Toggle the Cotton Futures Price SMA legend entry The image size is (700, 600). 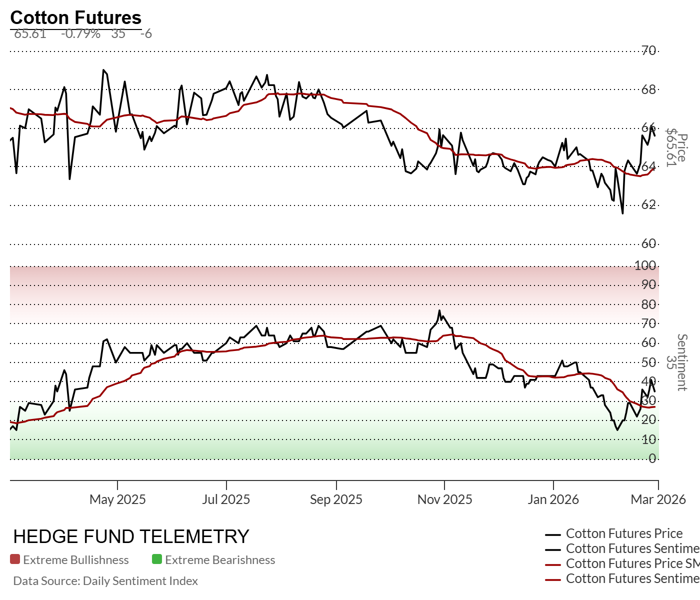pos(632,563)
